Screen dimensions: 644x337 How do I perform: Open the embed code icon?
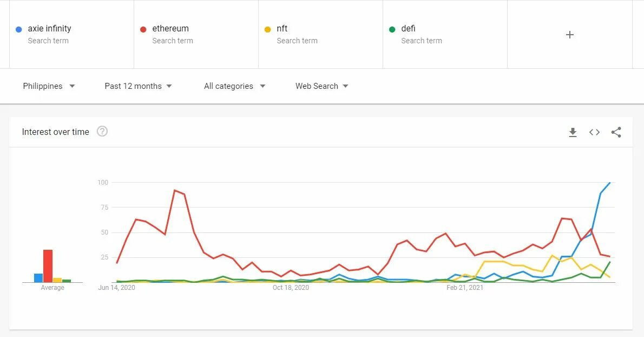click(594, 132)
